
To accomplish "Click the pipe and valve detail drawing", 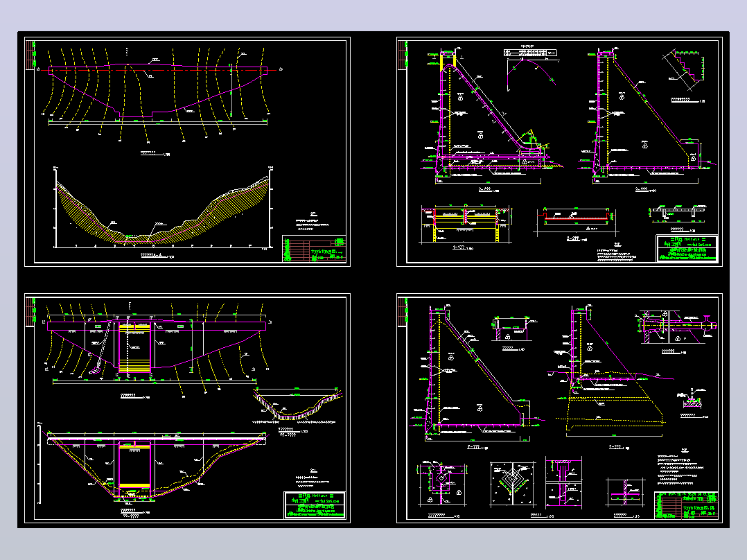I will pyautogui.click(x=676, y=327).
